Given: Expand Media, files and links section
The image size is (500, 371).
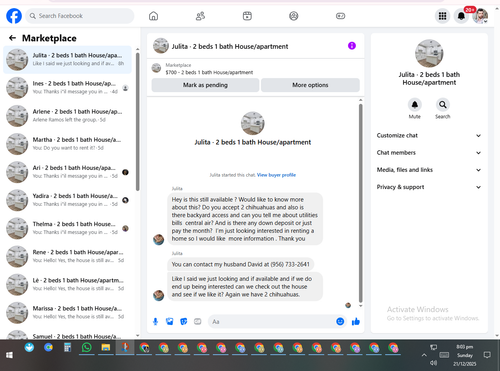Looking at the screenshot, I should click(429, 170).
